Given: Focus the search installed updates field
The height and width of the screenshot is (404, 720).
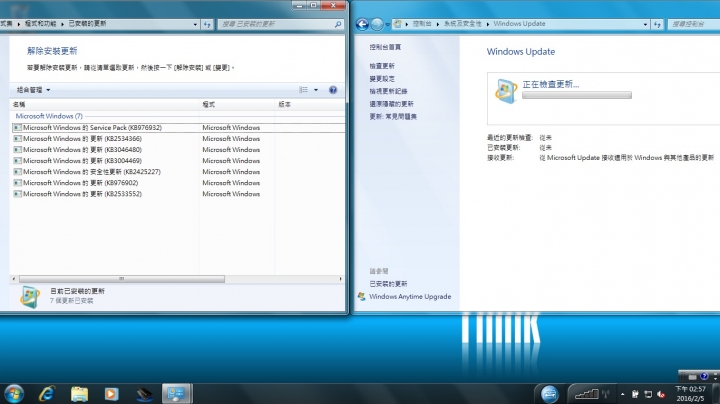Looking at the screenshot, I should [x=276, y=24].
